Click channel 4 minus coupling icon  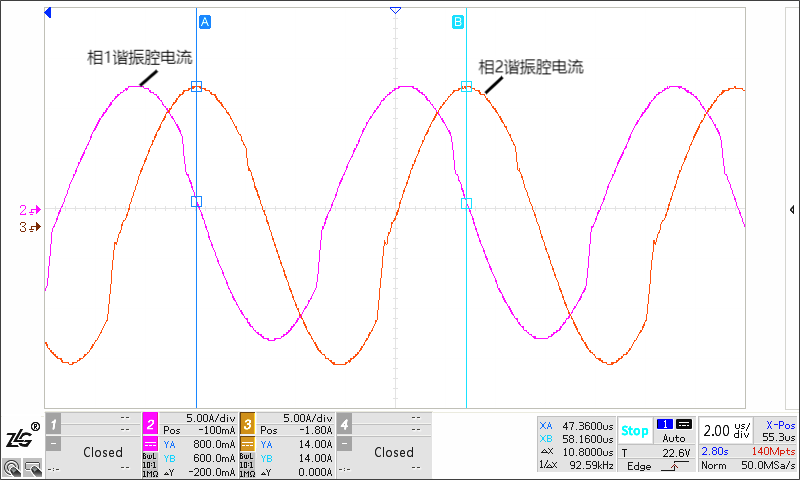[x=344, y=444]
